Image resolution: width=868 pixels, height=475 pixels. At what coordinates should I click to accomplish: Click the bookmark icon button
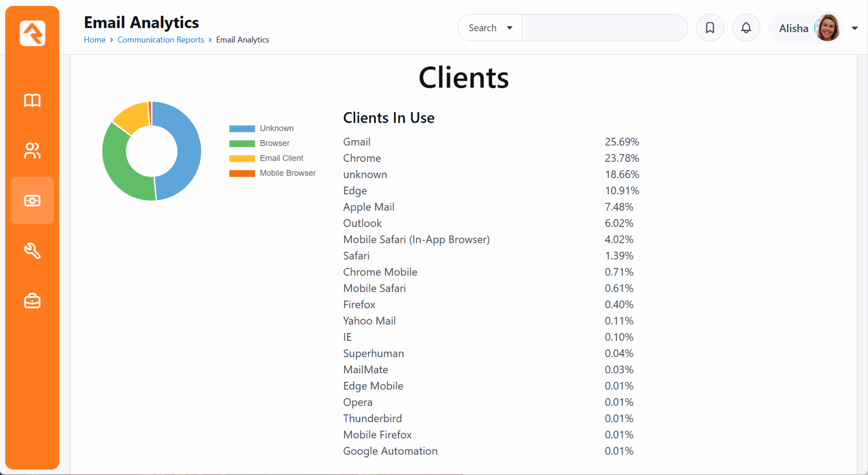click(710, 28)
